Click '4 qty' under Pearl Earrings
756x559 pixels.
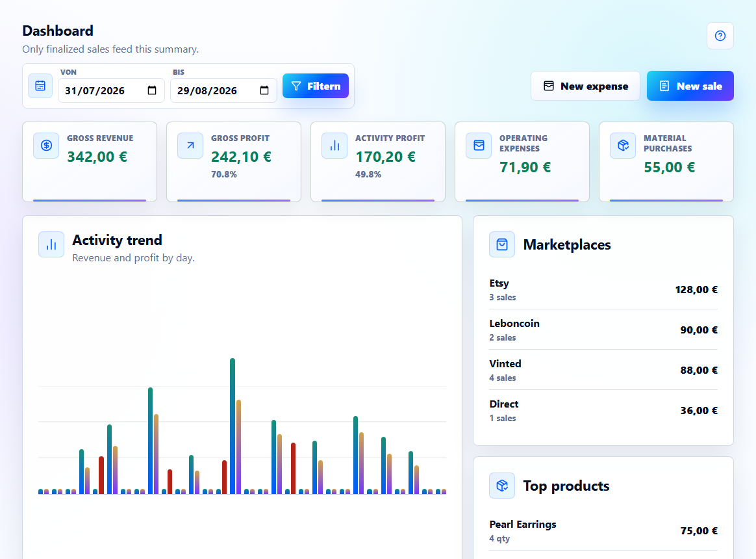point(499,539)
